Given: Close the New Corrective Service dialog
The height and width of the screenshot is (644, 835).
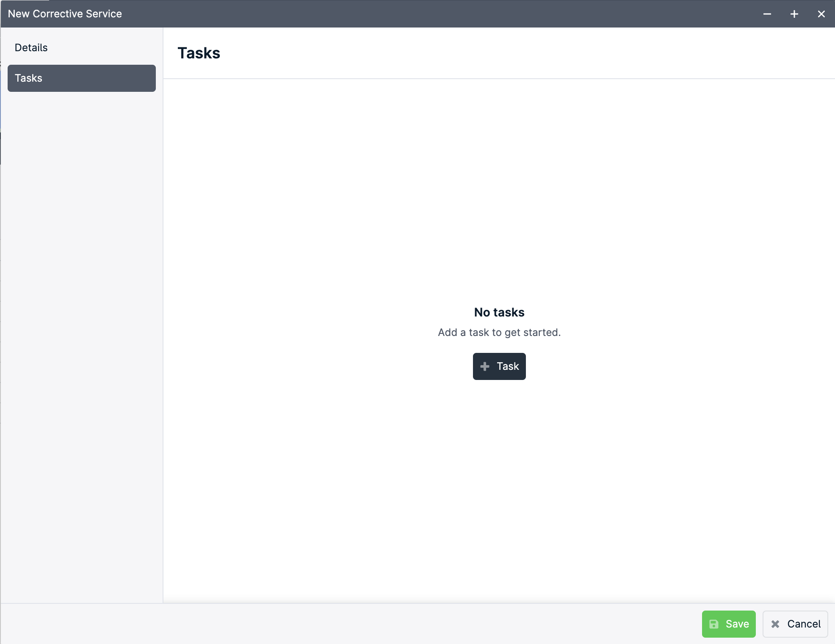Looking at the screenshot, I should [x=821, y=14].
